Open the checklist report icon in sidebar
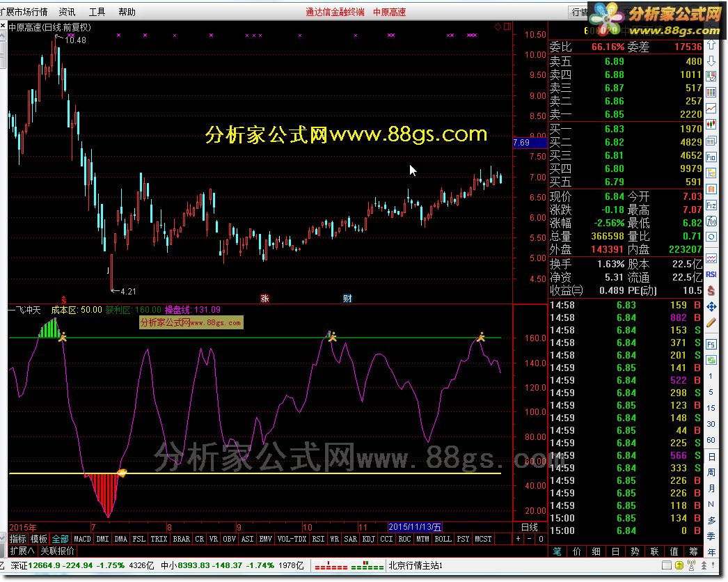The height and width of the screenshot is (582, 728). tap(711, 76)
